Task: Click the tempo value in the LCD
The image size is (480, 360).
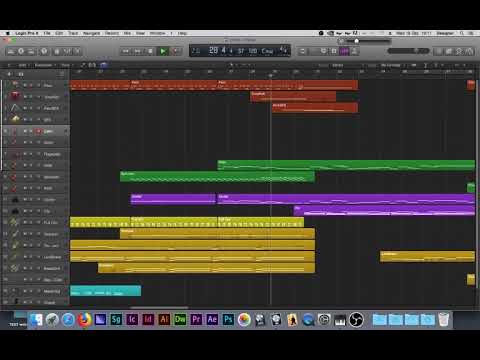Action: tap(253, 51)
